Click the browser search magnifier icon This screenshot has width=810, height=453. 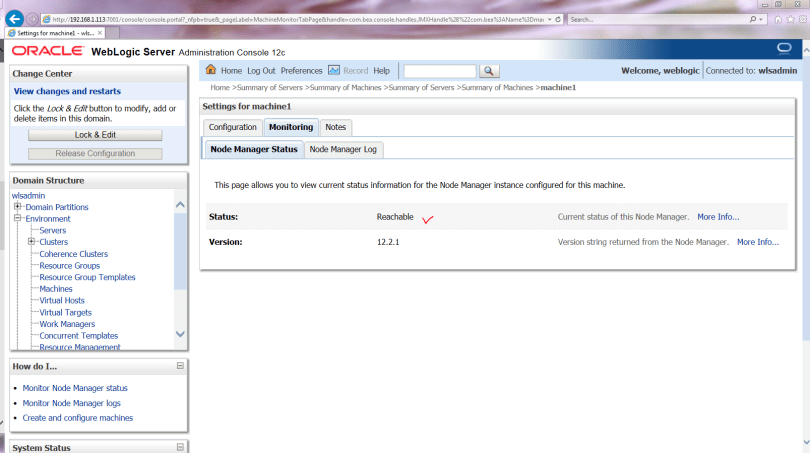coord(753,19)
